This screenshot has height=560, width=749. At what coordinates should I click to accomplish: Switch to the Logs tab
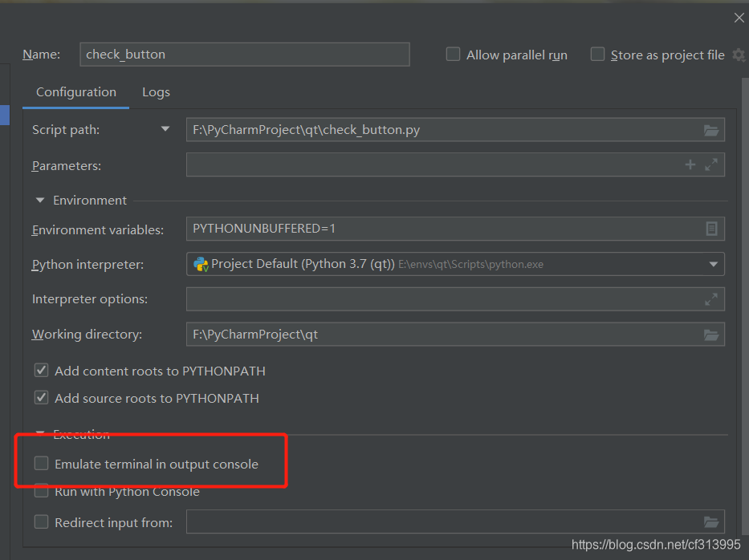pyautogui.click(x=157, y=92)
